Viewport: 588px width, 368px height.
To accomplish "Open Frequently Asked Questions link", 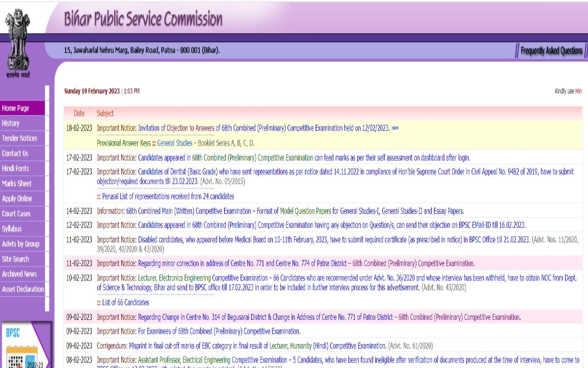I will coord(551,51).
